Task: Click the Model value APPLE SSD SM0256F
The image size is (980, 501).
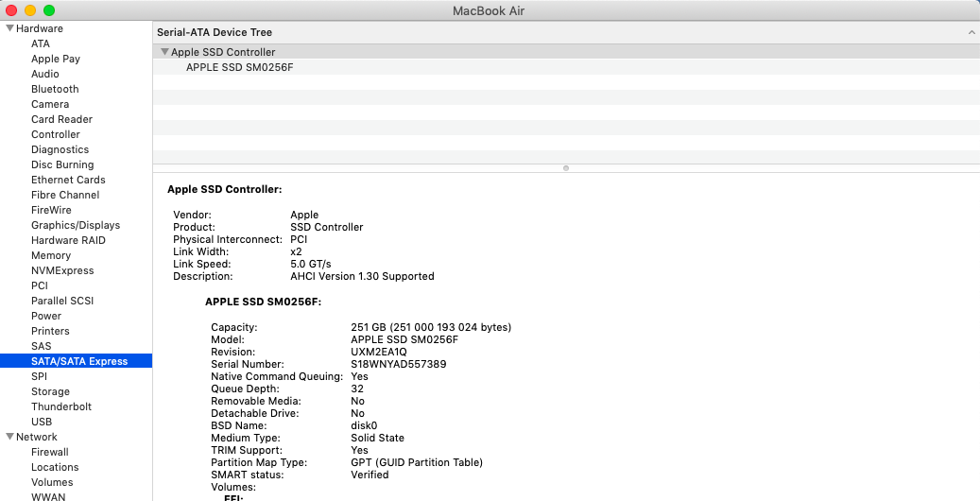Action: click(404, 339)
